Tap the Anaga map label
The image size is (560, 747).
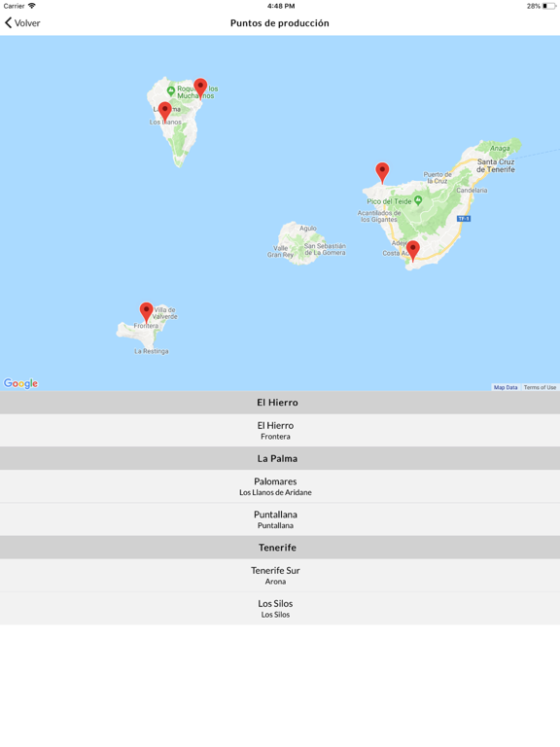tap(500, 148)
